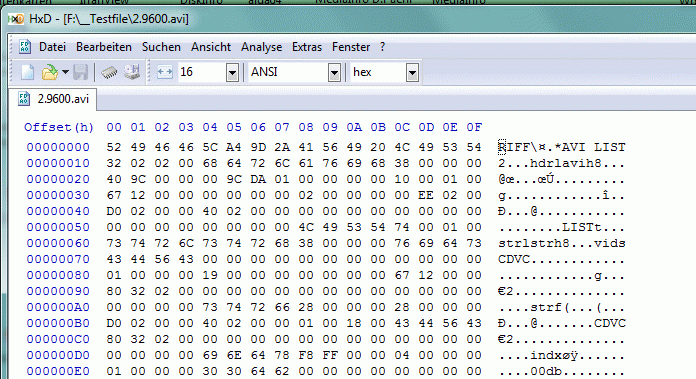
Task: Open the disk editor drive icon
Action: click(132, 72)
